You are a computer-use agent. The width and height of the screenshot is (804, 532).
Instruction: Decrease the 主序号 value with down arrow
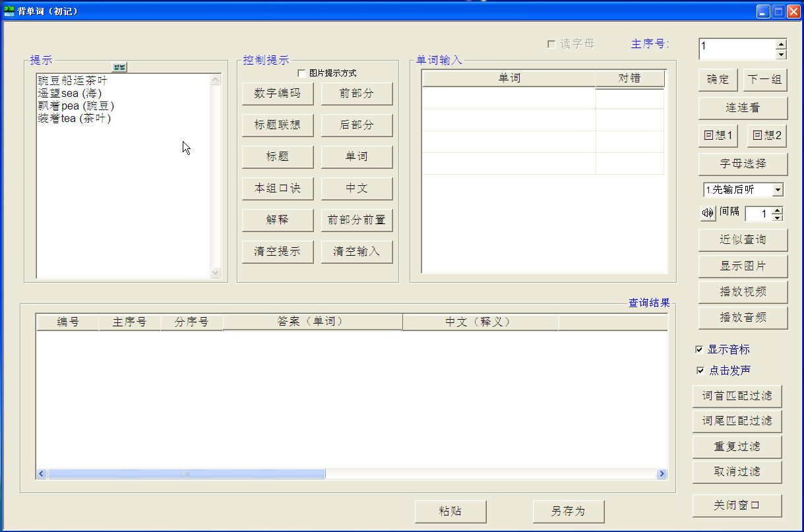click(782, 54)
